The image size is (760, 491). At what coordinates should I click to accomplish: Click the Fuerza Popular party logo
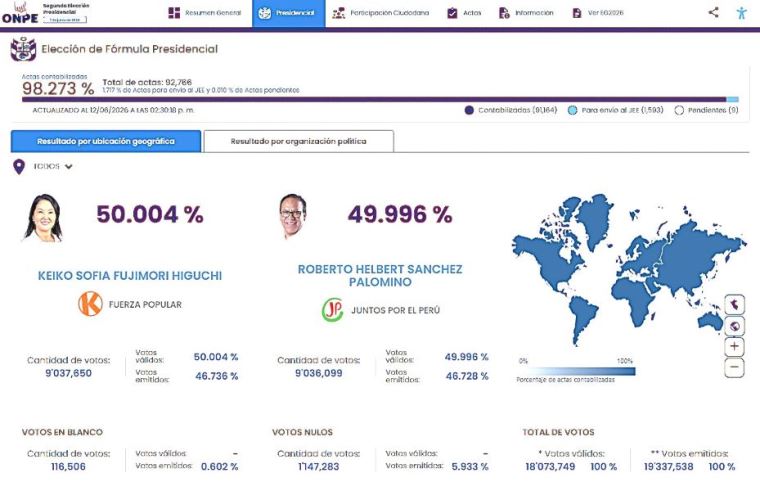pyautogui.click(x=90, y=304)
